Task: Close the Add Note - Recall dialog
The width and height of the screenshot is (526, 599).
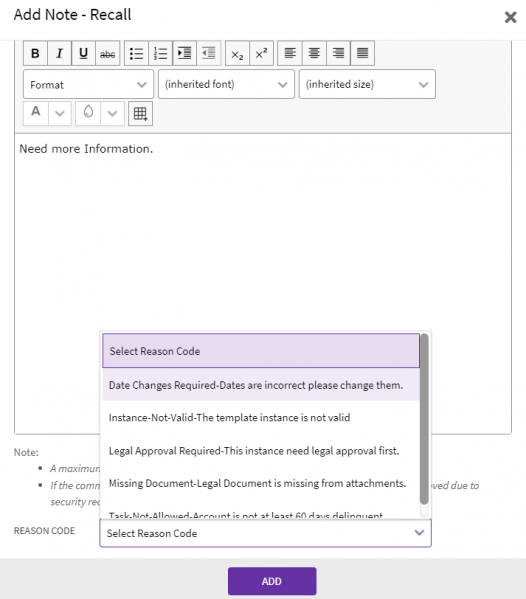Action: pyautogui.click(x=510, y=17)
